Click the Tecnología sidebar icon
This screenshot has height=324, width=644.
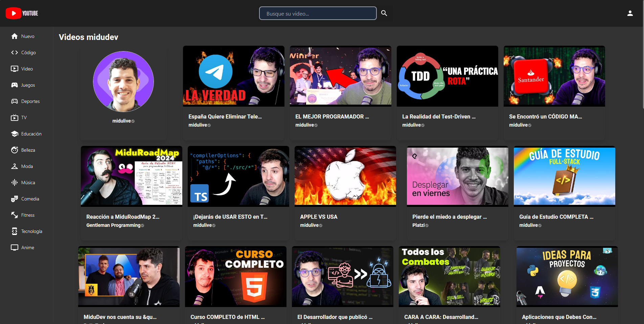point(15,231)
